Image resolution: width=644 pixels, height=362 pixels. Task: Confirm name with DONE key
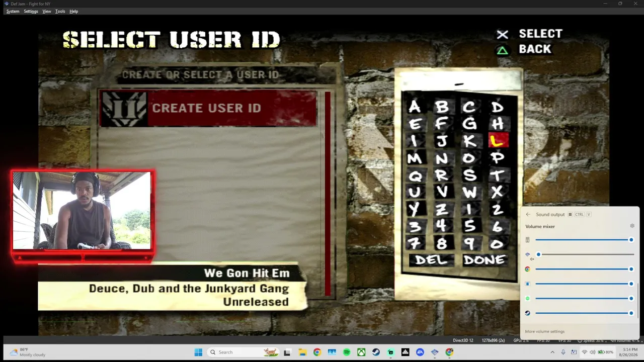coord(484,259)
